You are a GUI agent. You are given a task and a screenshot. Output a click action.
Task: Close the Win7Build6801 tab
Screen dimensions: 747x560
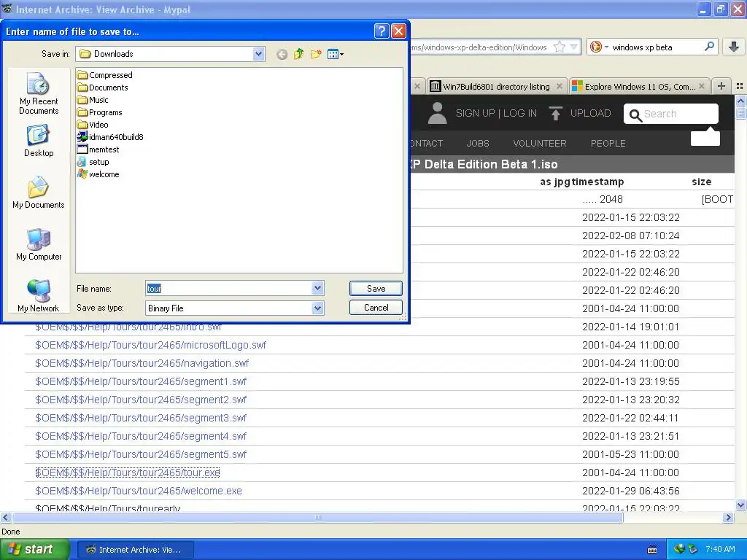(560, 86)
